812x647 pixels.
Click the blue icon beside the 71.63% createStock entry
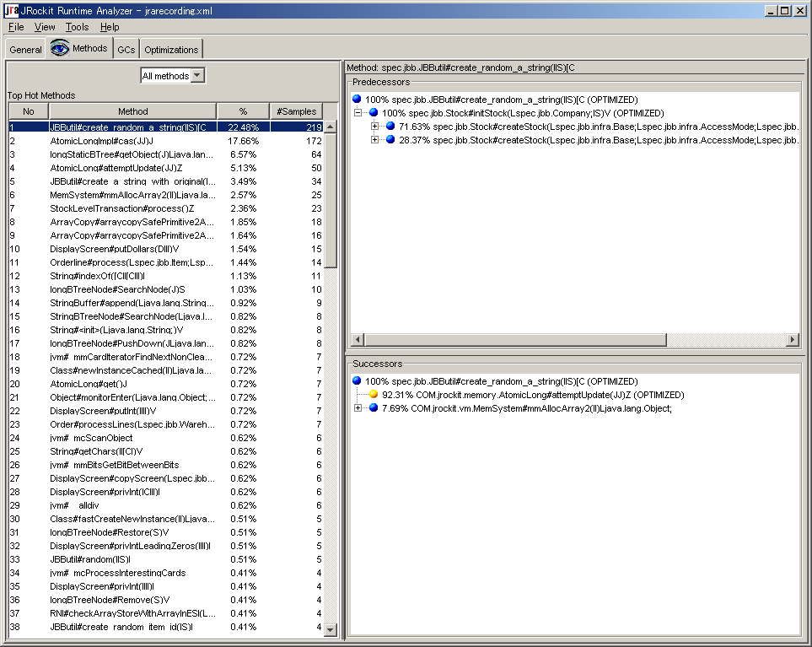click(x=390, y=127)
